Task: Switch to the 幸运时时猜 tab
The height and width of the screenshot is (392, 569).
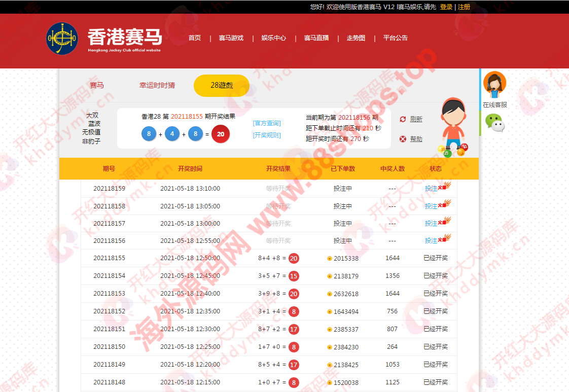Action: point(157,85)
